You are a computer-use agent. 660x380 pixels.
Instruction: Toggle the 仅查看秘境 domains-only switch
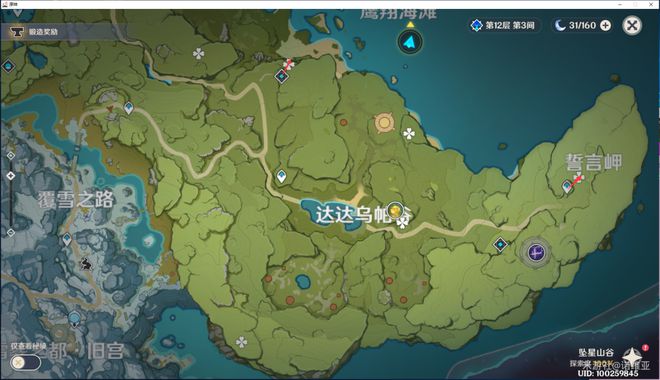coord(25,362)
